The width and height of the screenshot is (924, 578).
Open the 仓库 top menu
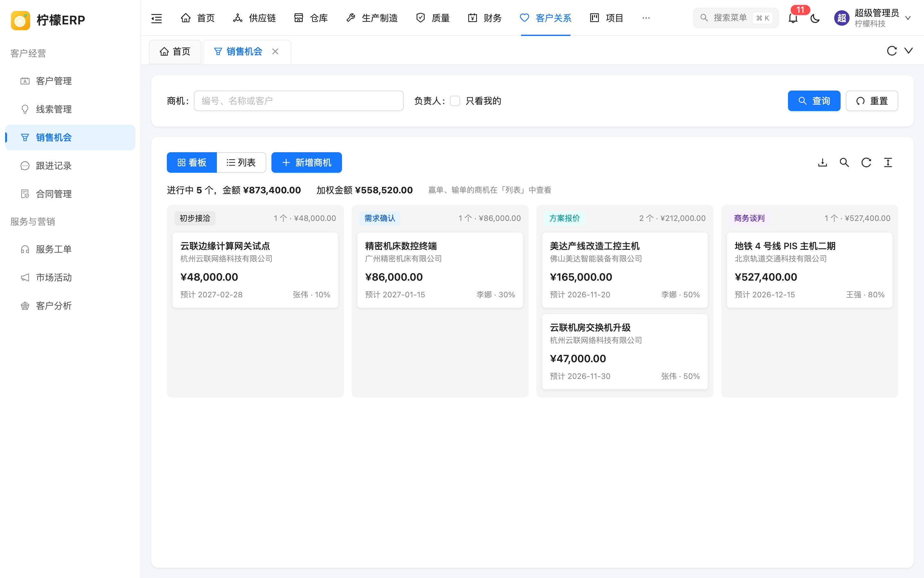(311, 18)
